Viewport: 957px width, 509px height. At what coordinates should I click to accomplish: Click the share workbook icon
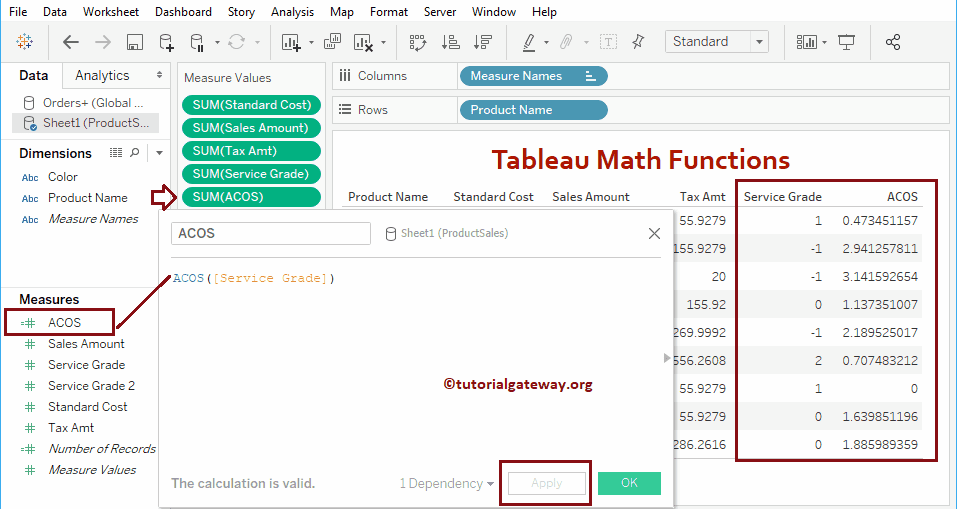tap(893, 42)
